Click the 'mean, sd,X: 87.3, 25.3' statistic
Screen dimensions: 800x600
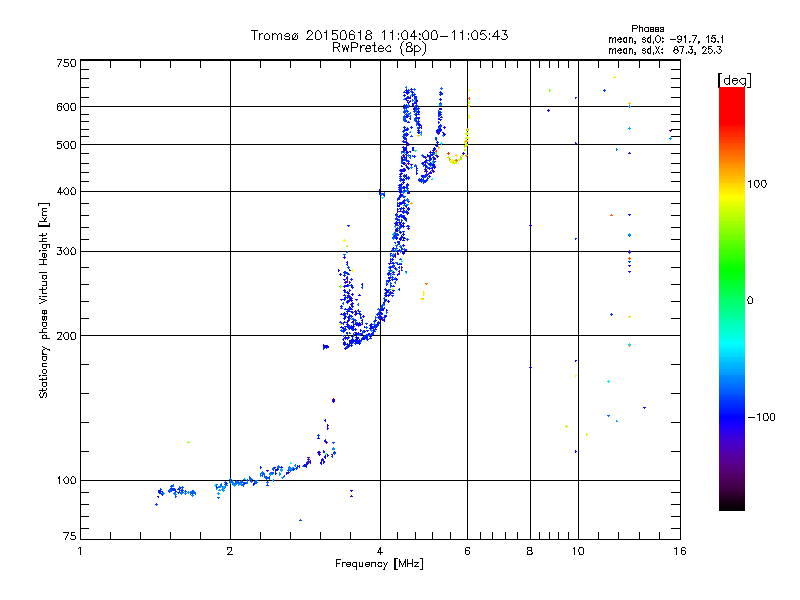(665, 51)
